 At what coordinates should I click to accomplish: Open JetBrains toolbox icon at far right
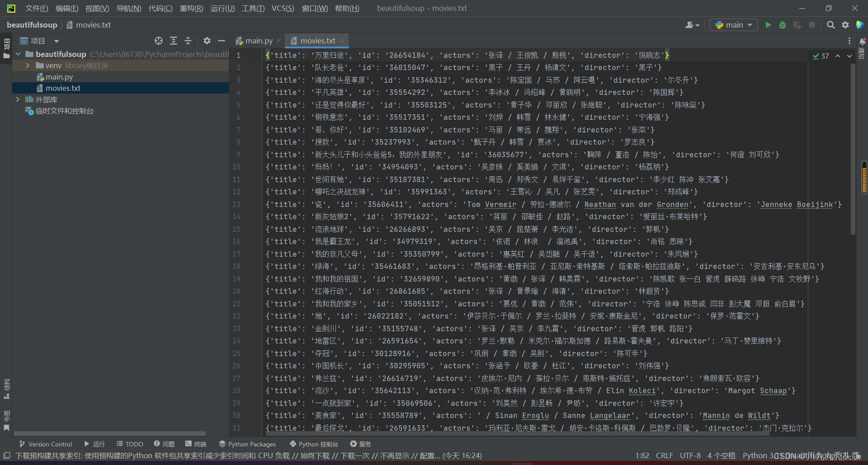(860, 25)
